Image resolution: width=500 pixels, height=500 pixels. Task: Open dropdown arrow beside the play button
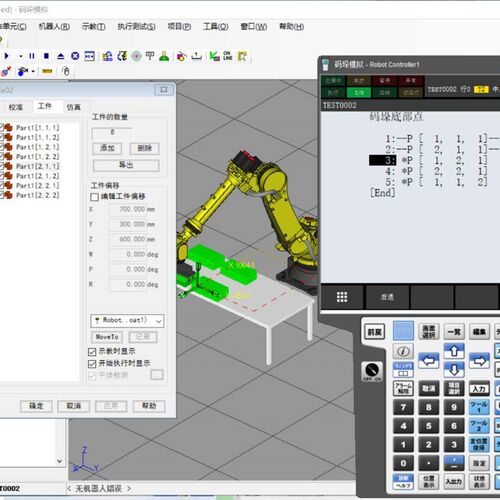point(21,56)
